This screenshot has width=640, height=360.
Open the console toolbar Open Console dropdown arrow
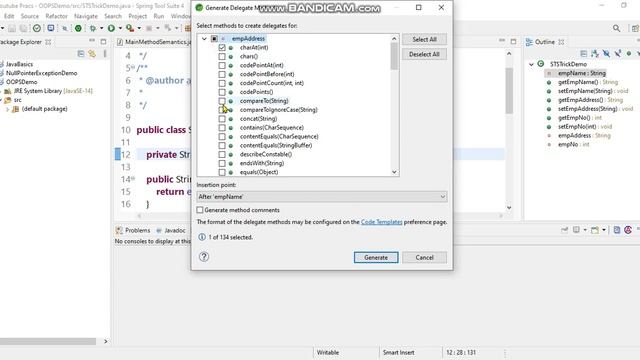604,230
